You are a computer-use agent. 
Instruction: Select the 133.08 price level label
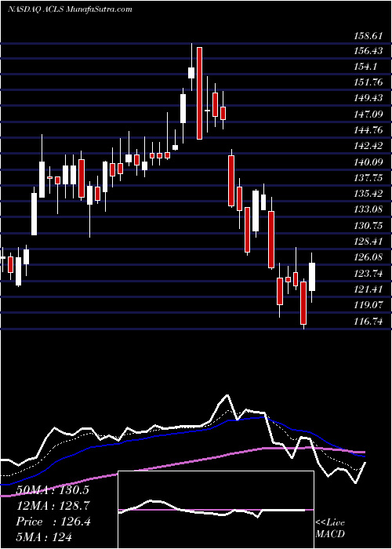point(369,209)
